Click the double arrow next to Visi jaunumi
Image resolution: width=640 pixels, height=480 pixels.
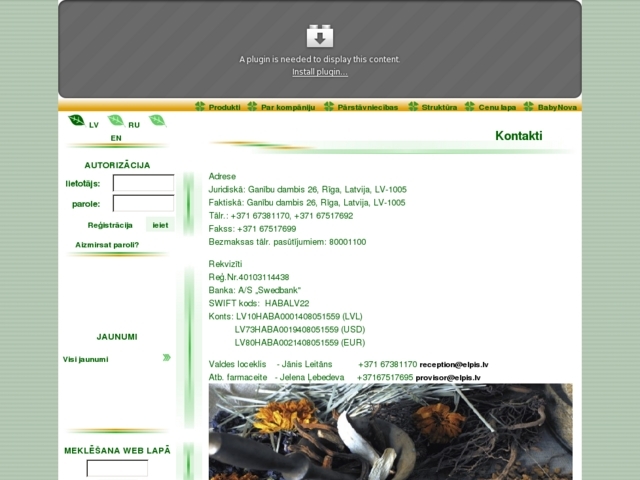point(167,358)
